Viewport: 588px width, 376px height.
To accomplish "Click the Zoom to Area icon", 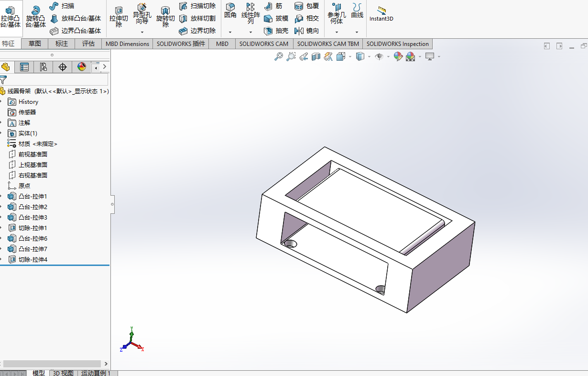I will coord(291,56).
